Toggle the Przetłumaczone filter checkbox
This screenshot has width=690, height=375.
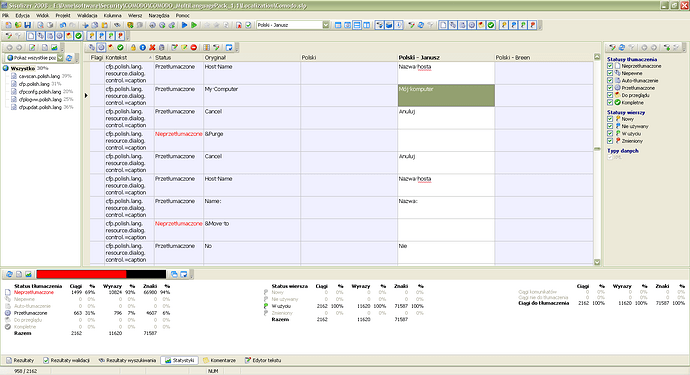click(610, 88)
